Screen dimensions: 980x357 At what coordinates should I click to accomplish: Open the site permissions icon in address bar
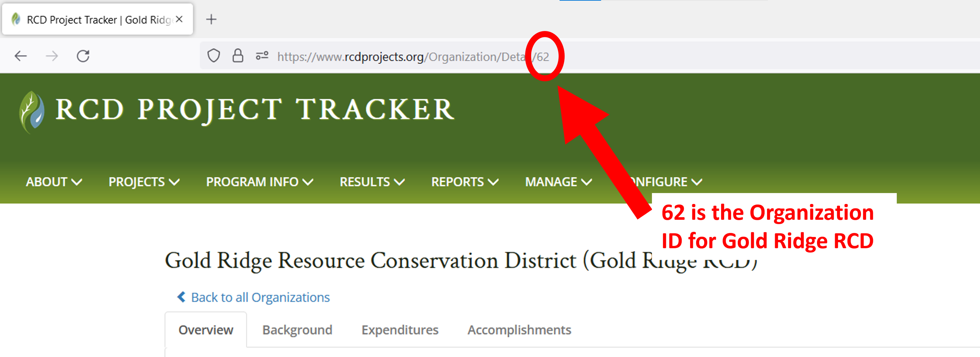(x=262, y=56)
